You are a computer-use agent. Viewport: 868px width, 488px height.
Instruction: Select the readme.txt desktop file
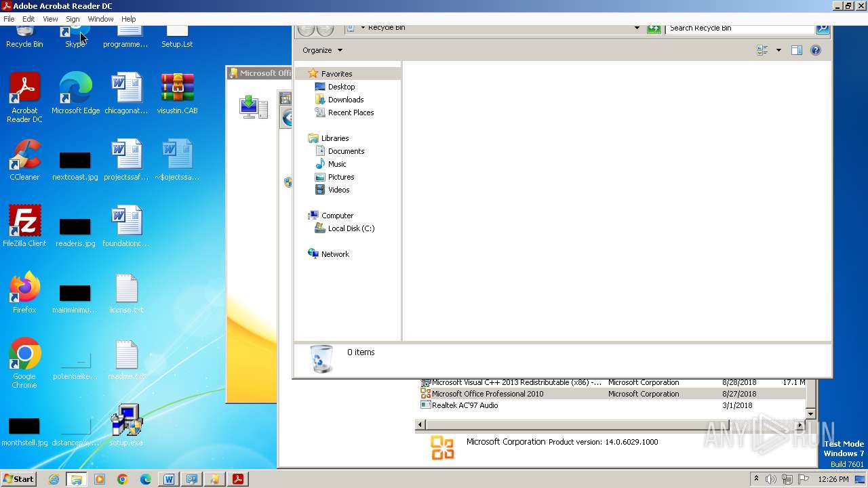click(126, 359)
